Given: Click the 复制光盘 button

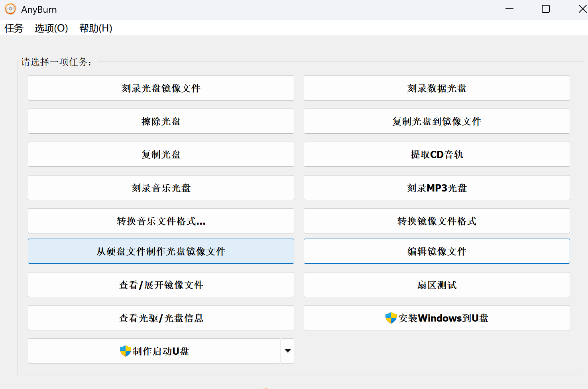Looking at the screenshot, I should tap(161, 154).
